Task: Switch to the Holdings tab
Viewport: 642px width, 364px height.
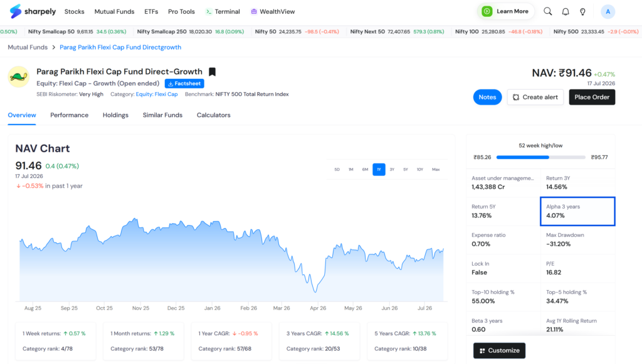Action: coord(115,115)
